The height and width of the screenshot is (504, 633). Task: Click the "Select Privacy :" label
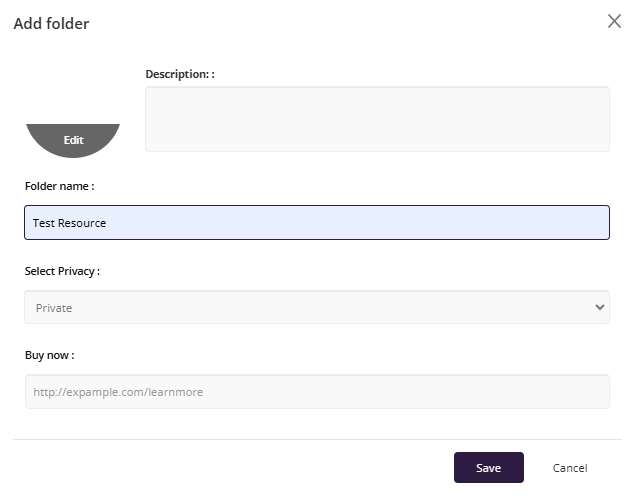[62, 271]
